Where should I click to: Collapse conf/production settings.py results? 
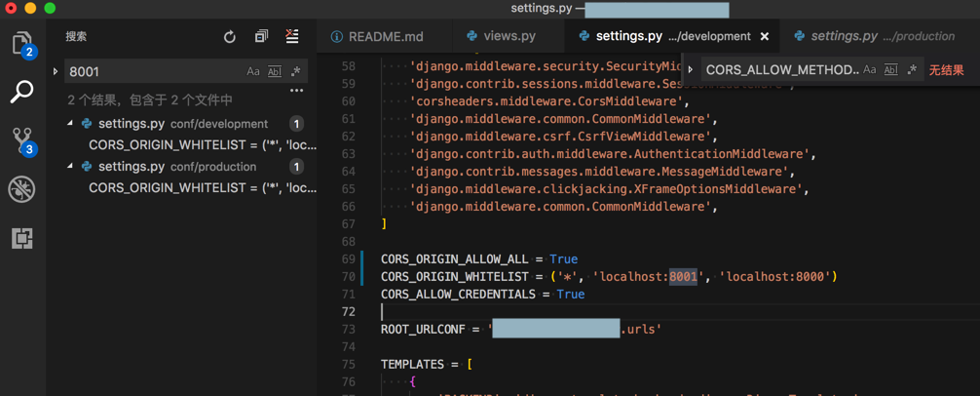(70, 167)
